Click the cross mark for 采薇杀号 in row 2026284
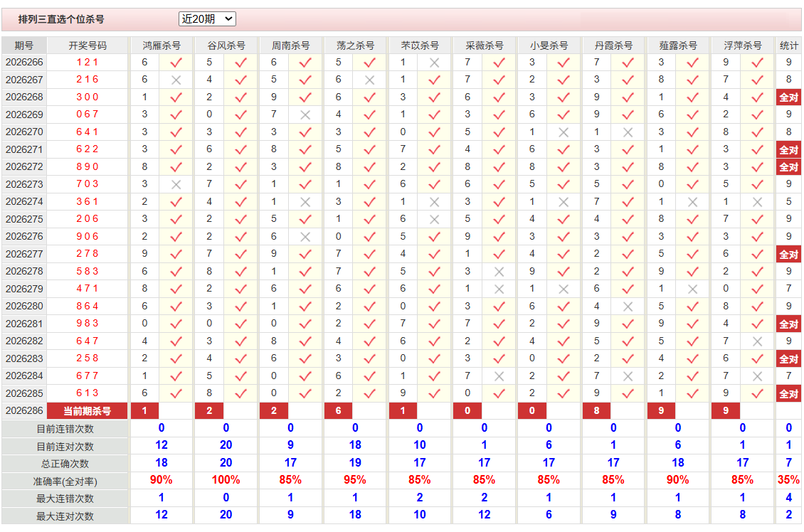This screenshot has width=804, height=532. [499, 376]
